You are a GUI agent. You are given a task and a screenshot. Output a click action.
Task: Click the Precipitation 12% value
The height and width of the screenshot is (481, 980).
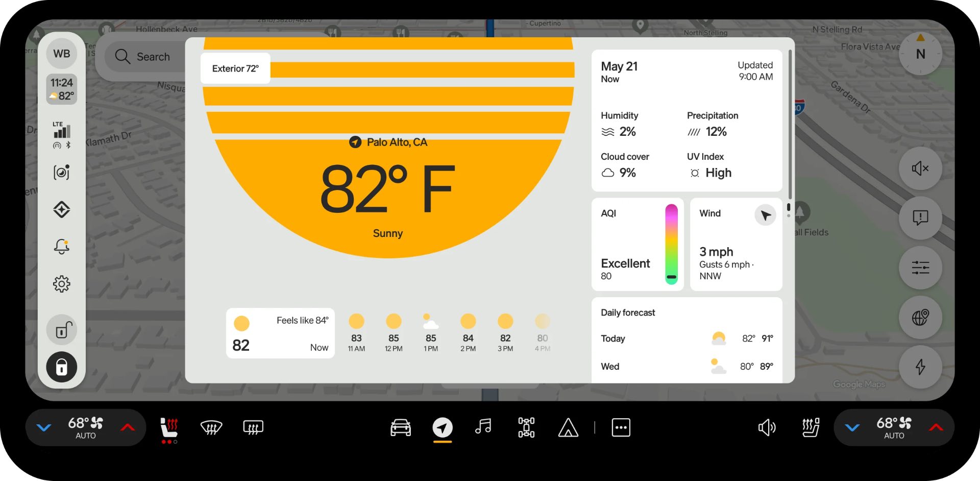pyautogui.click(x=716, y=132)
